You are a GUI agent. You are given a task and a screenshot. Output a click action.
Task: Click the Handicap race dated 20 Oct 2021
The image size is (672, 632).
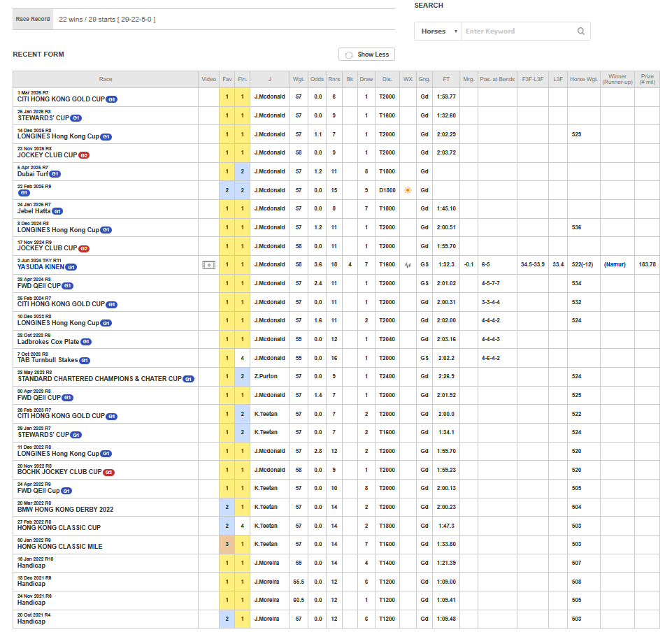(31, 622)
